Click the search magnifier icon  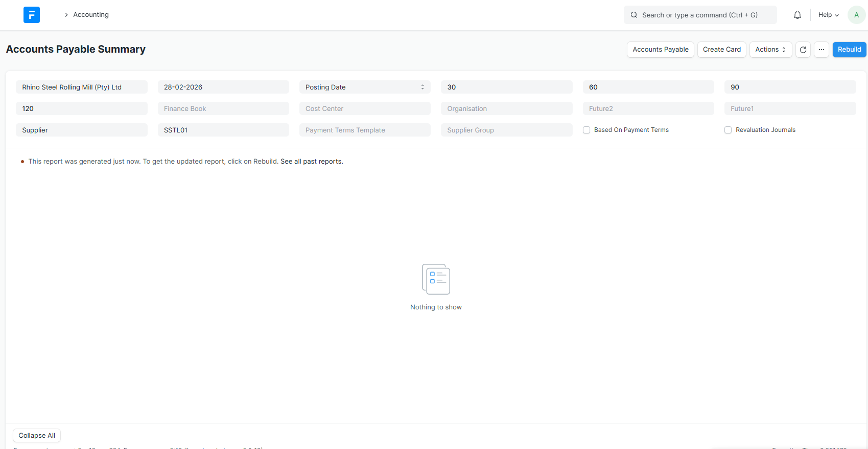pos(634,15)
